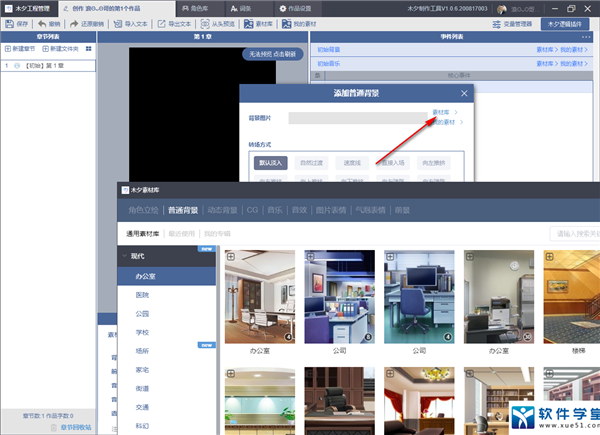Click the count badge on first 办公室 thumbnail
600x435 pixels.
[x=289, y=337]
